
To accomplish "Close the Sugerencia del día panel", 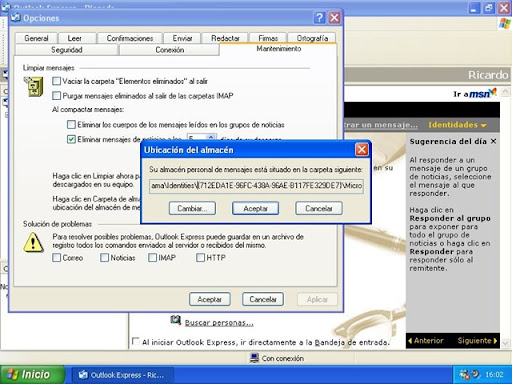I will tap(493, 141).
